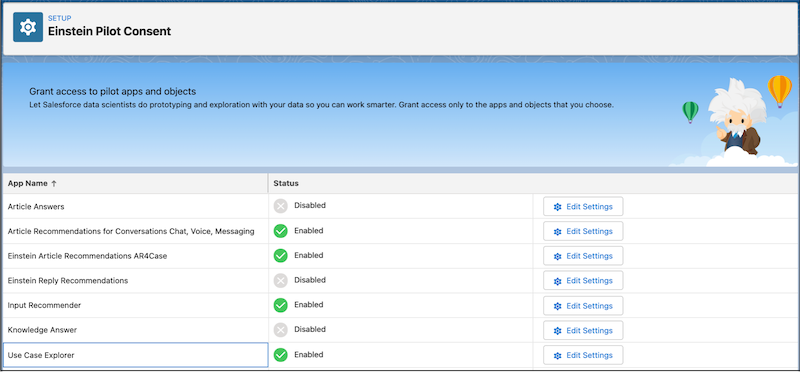The height and width of the screenshot is (372, 800).
Task: Click disabled status icon for Einstein Reply Recommendations
Action: (x=281, y=281)
